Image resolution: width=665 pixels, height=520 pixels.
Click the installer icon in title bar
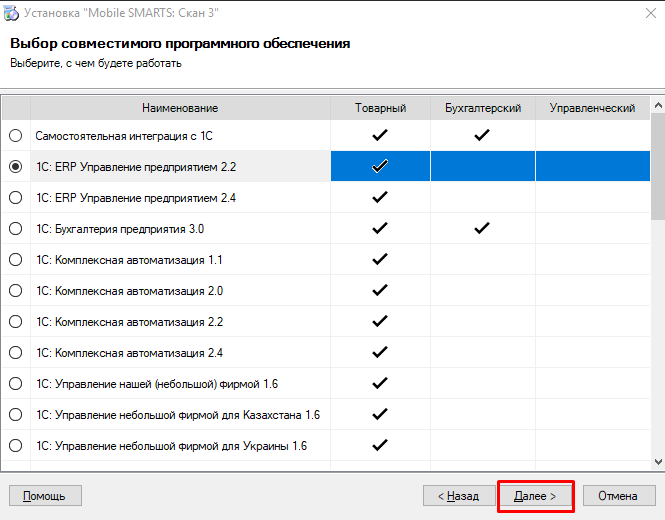click(11, 13)
